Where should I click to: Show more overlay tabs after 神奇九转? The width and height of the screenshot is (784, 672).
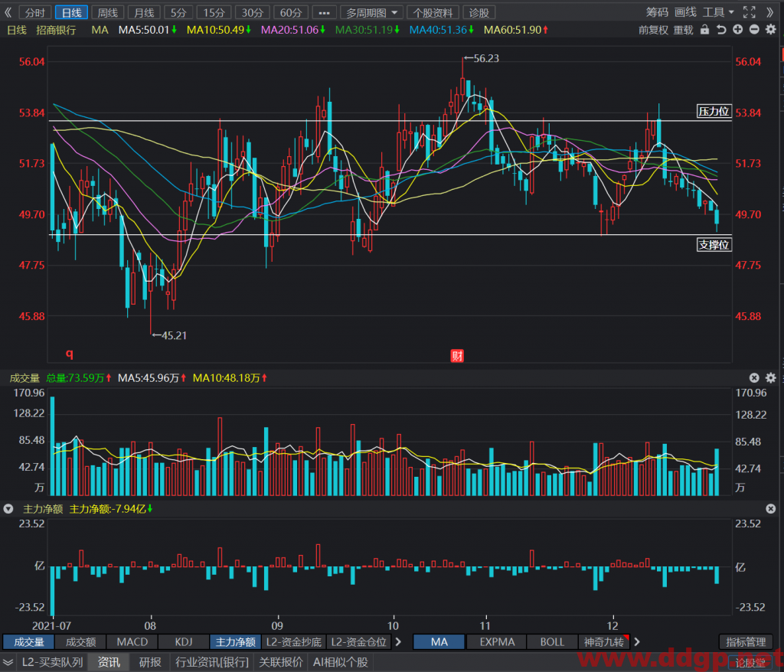[x=637, y=641]
